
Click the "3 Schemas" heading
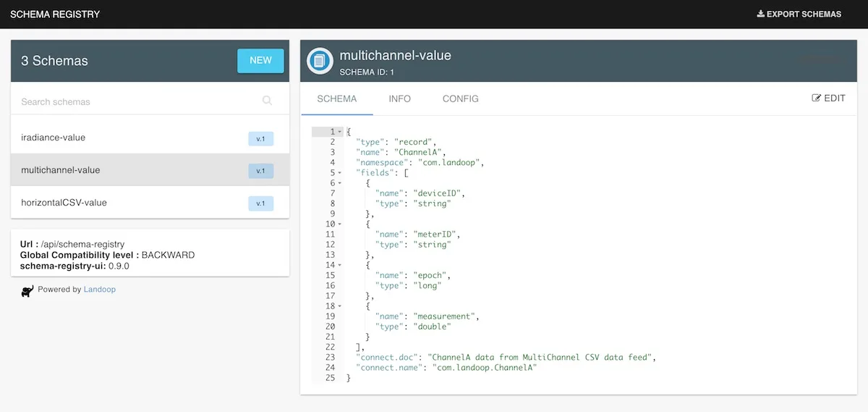point(54,61)
